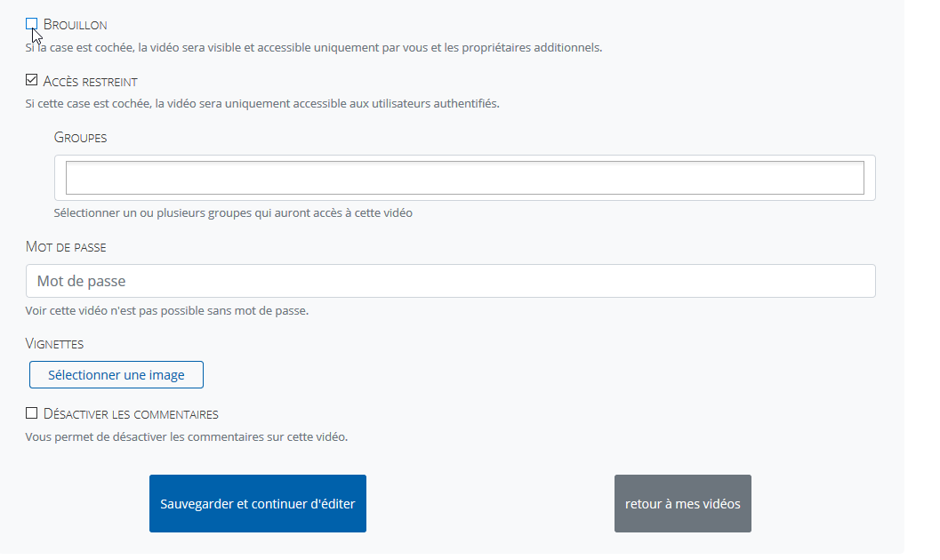Uncheck the Accès restreint checkbox
The width and height of the screenshot is (940, 560).
(32, 81)
